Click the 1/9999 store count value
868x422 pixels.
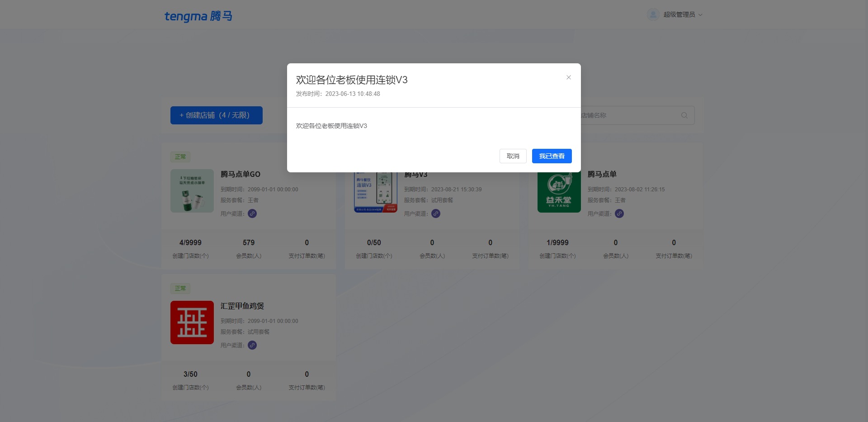[557, 242]
